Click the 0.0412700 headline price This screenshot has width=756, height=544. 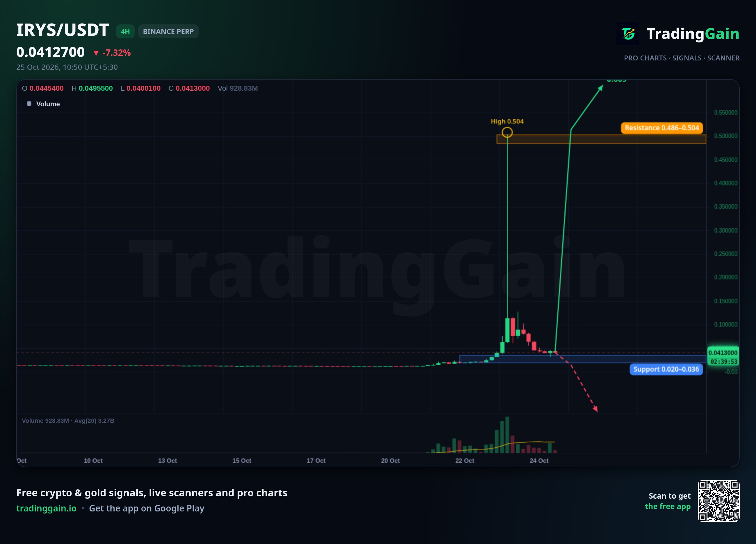(x=50, y=52)
